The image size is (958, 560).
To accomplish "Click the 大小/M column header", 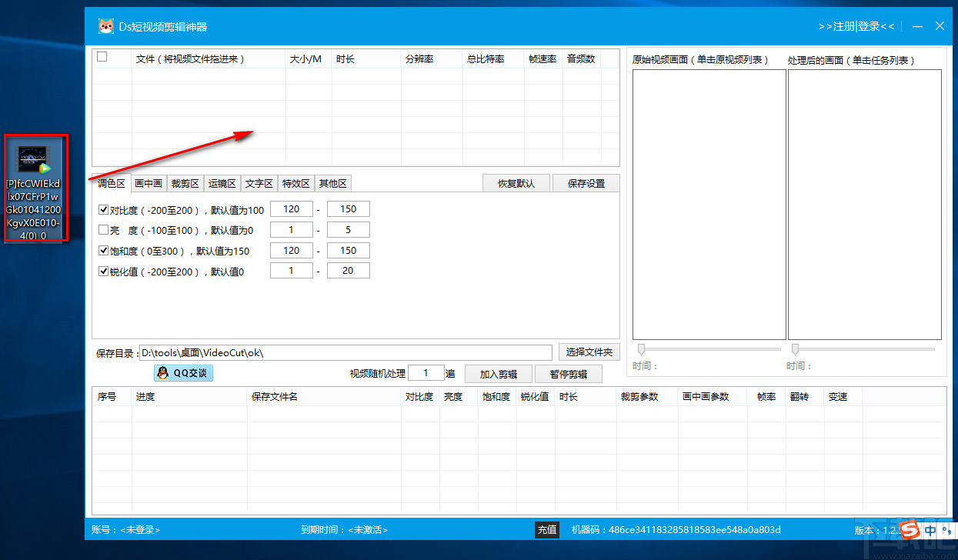I will [x=309, y=58].
